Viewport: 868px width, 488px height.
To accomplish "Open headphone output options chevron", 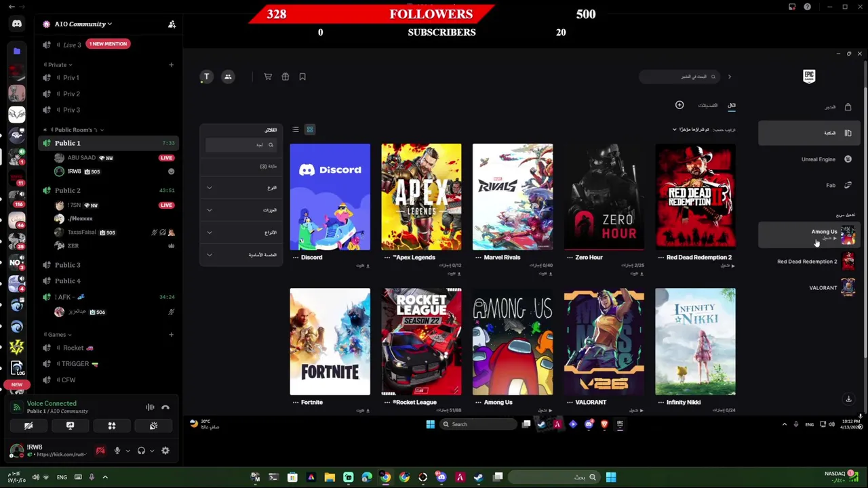I will 151,451.
